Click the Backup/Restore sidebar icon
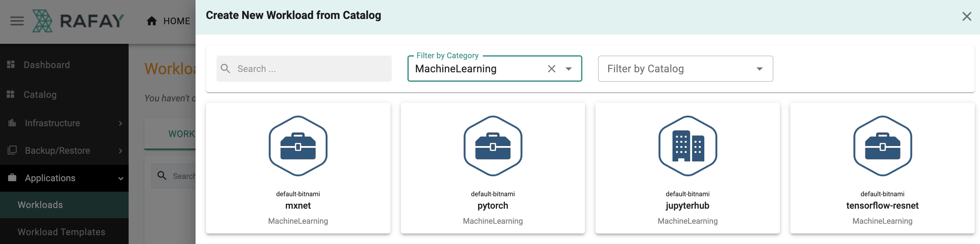The image size is (980, 244). [12, 150]
